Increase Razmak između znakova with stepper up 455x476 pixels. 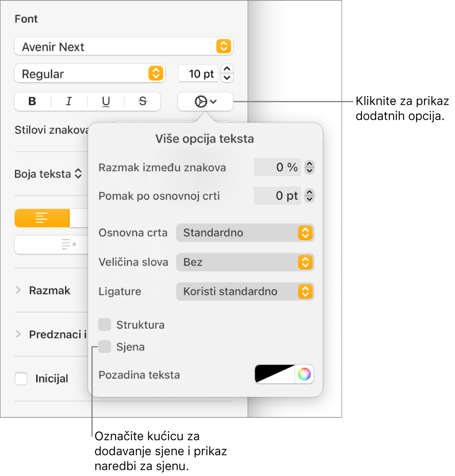[309, 164]
